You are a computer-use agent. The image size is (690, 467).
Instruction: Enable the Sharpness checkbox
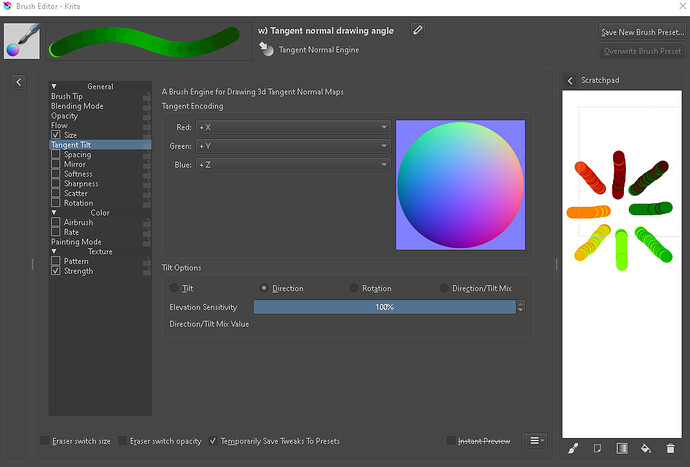pos(55,183)
